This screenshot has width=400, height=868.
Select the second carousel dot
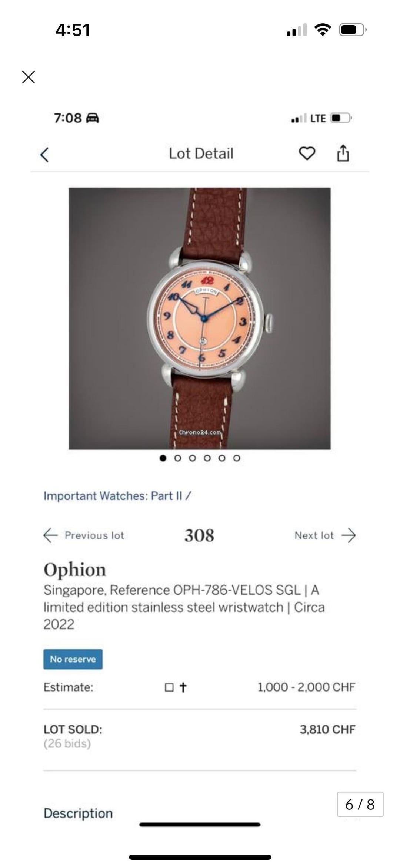(x=178, y=458)
